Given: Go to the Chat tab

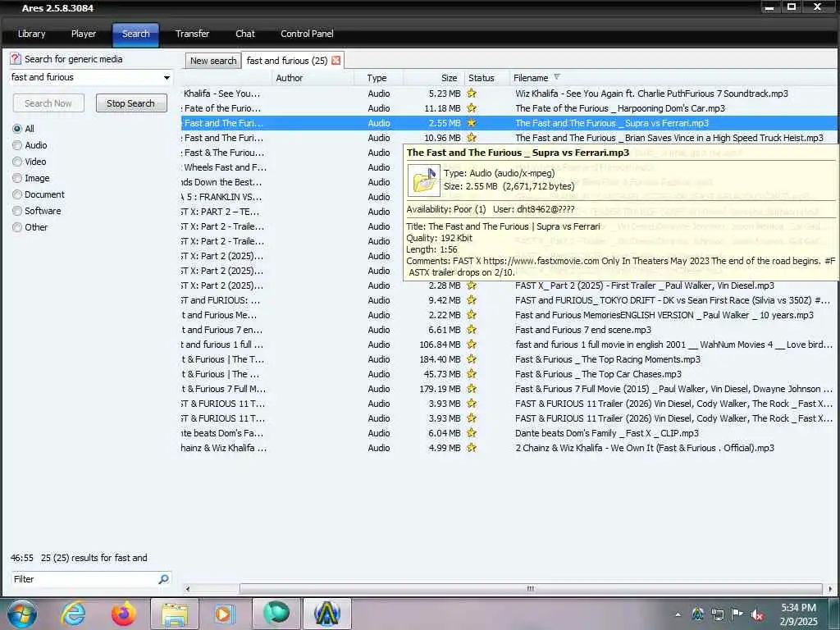Looking at the screenshot, I should (244, 34).
